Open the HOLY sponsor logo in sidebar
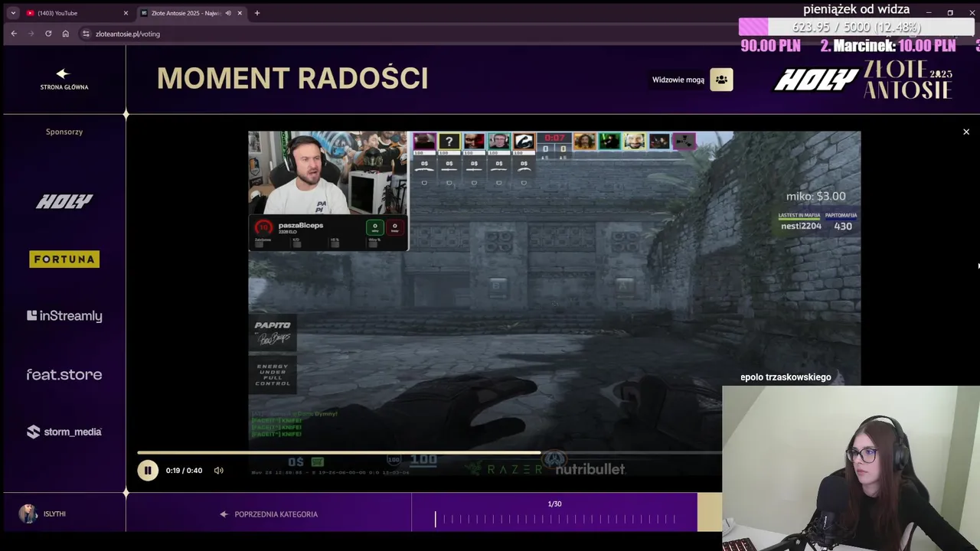 coord(64,201)
